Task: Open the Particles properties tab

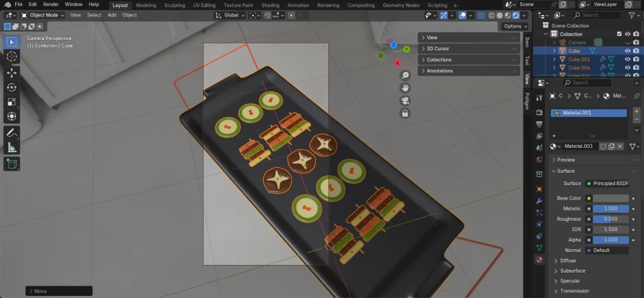Action: click(x=539, y=213)
